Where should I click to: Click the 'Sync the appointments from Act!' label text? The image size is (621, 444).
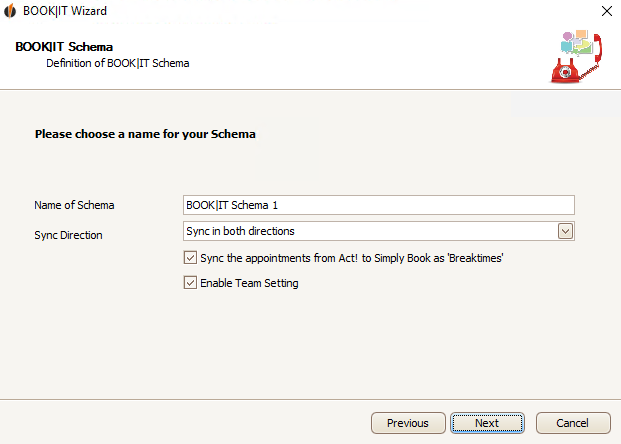tap(352, 258)
